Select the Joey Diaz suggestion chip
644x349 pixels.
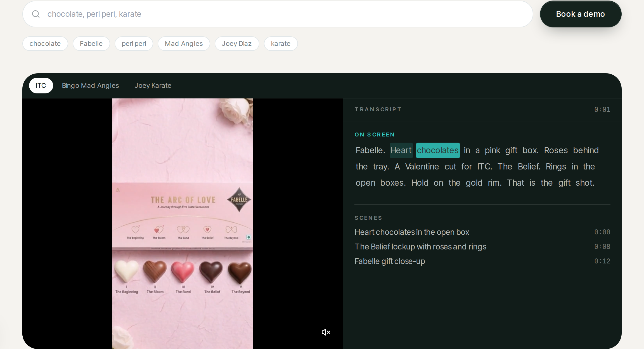(237, 44)
